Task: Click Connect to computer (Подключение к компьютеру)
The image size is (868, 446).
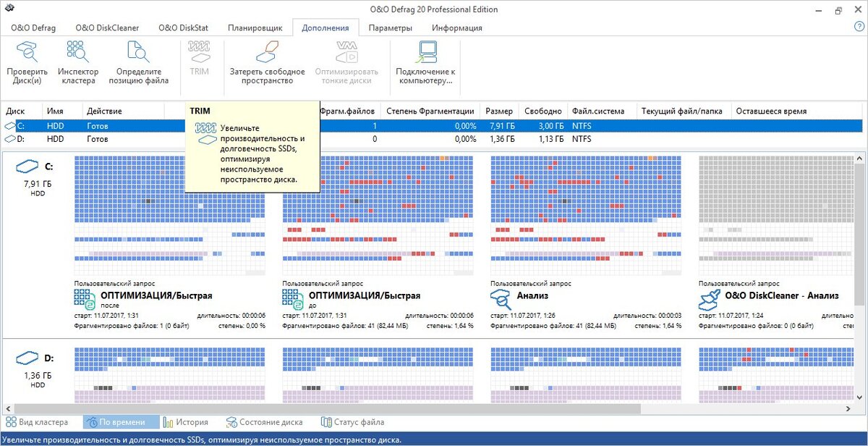Action: coord(425,63)
